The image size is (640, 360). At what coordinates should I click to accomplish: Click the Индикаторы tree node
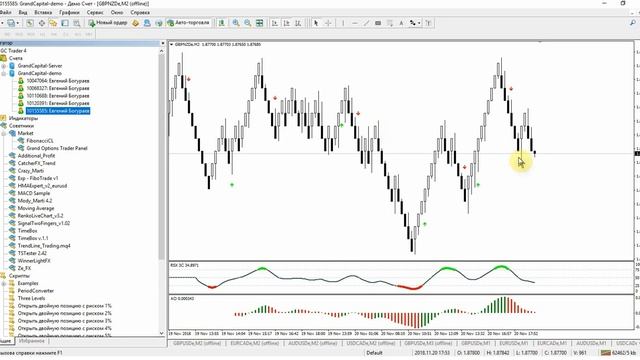(x=23, y=118)
